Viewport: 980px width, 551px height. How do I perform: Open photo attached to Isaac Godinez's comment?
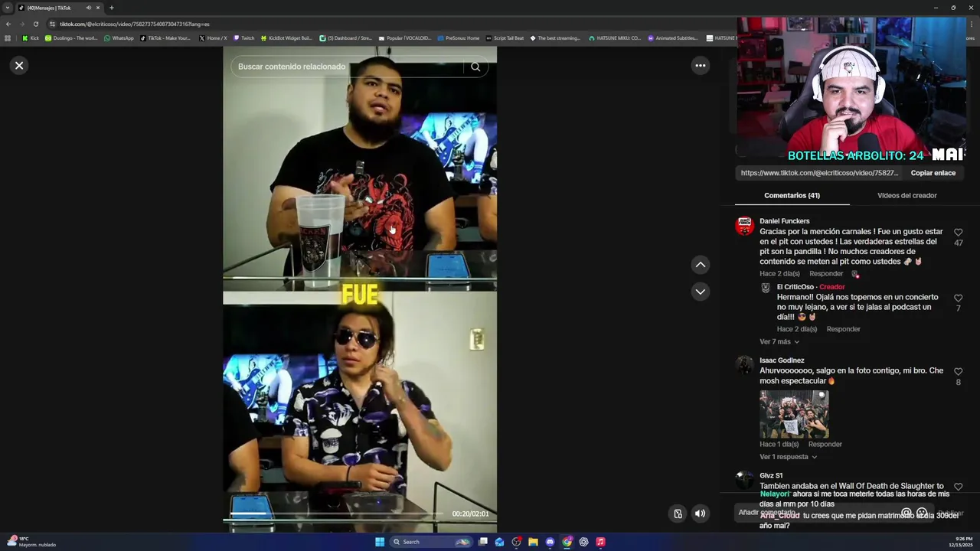(x=794, y=414)
